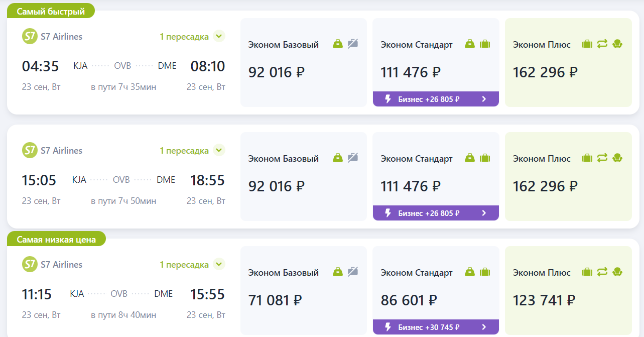
Task: Upgrade 04:35 flight to Бизнес +26 805 ₽
Action: [435, 99]
